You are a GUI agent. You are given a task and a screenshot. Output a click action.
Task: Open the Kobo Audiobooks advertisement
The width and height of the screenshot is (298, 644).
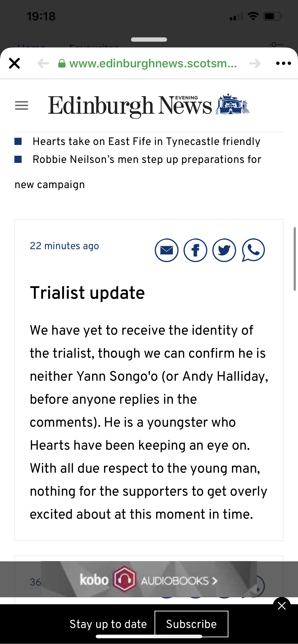pos(149,579)
